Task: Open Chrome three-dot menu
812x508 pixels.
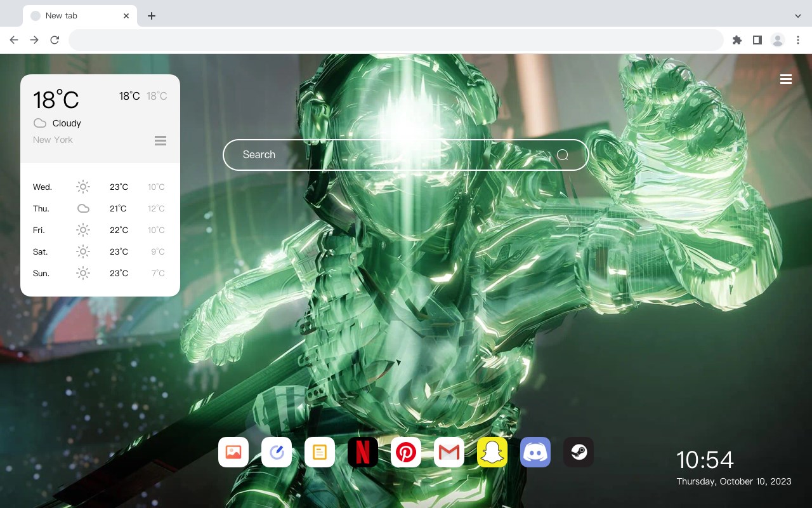Action: tap(798, 40)
